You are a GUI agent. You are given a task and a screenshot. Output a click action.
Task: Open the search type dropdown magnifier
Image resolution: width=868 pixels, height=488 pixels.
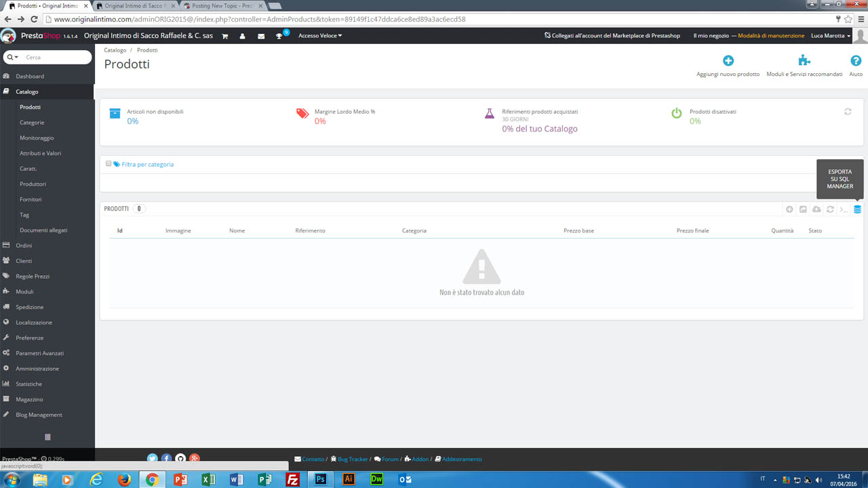[x=13, y=58]
